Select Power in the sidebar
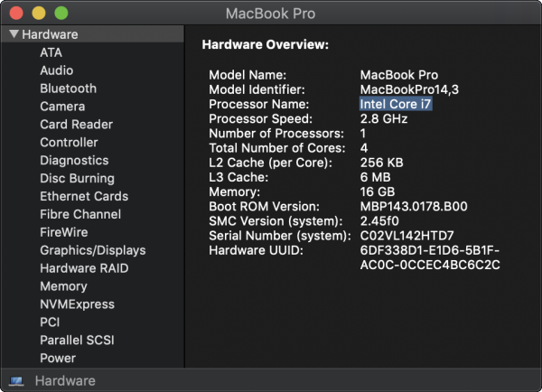The height and width of the screenshot is (392, 542). pyautogui.click(x=58, y=358)
